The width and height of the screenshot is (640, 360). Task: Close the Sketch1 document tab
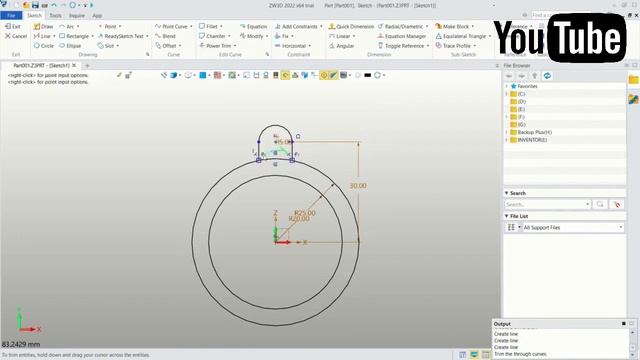pyautogui.click(x=74, y=65)
